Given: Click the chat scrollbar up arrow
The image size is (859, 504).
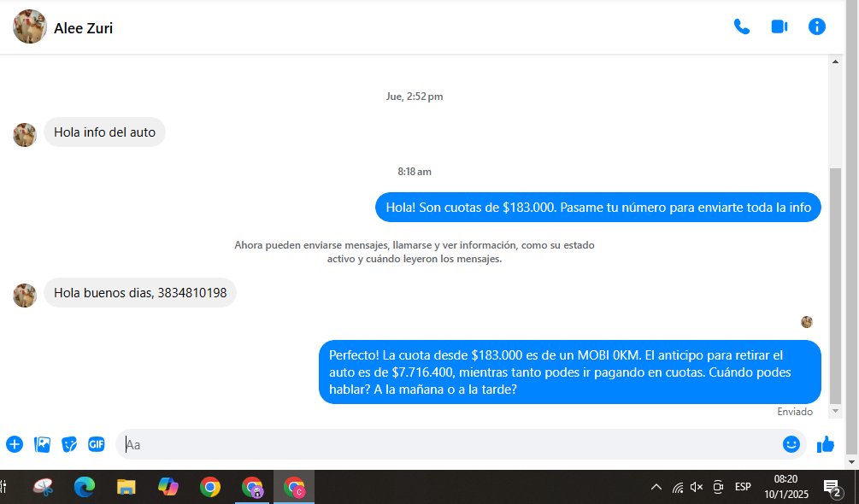Looking at the screenshot, I should click(835, 62).
